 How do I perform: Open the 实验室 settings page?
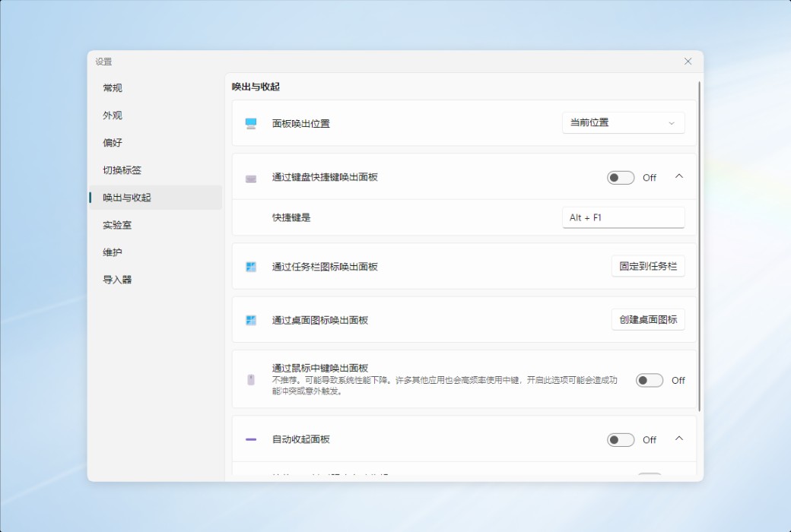155,225
